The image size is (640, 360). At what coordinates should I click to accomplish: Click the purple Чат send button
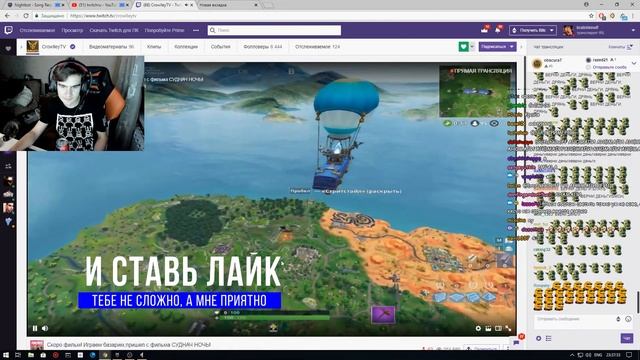pyautogui.click(x=627, y=338)
